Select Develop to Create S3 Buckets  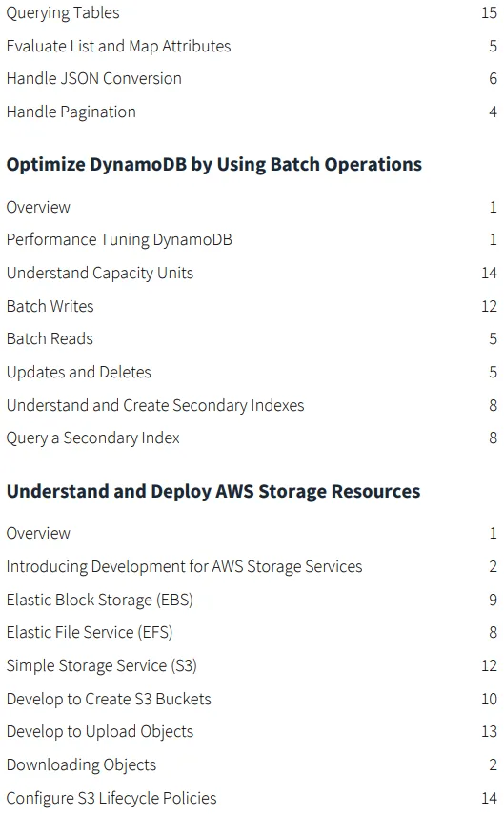coord(109,699)
